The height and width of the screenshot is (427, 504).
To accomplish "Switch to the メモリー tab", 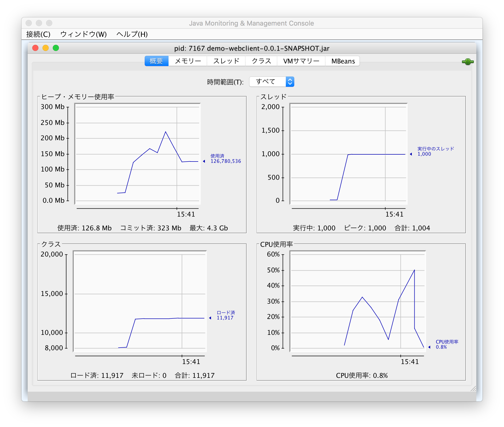I will tap(187, 61).
